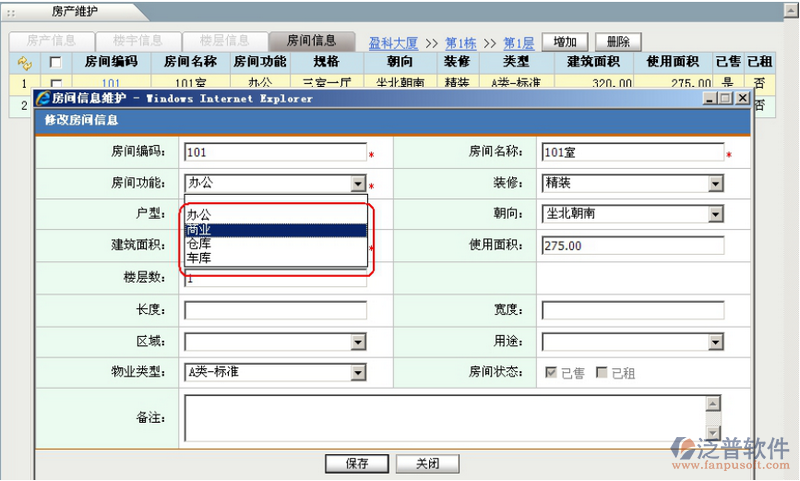
Task: Open the 盈科大厦 breadcrumb link
Action: coord(395,44)
